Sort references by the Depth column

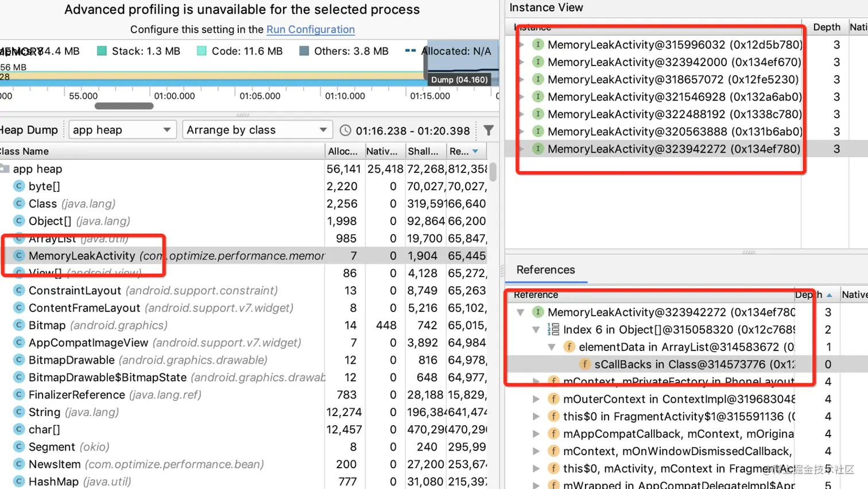click(x=817, y=295)
